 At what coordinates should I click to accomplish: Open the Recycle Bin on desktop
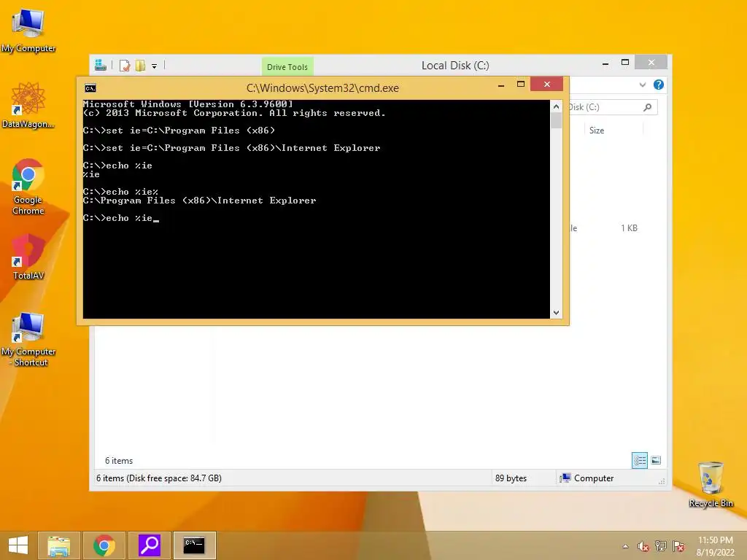tap(711, 484)
